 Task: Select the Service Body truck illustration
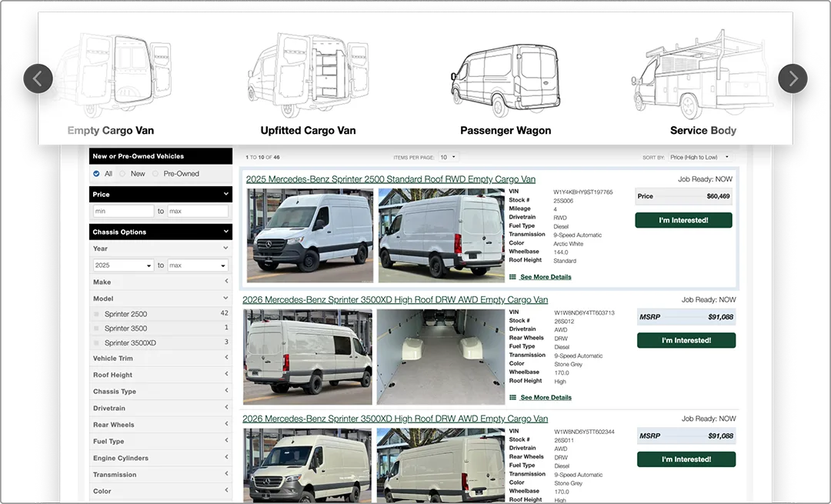pyautogui.click(x=703, y=74)
